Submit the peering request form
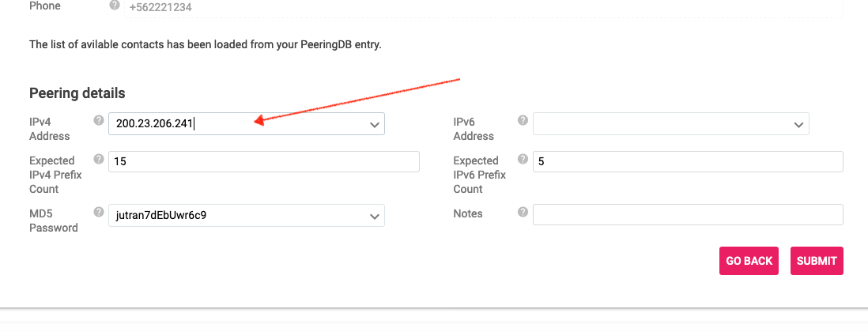 817,261
